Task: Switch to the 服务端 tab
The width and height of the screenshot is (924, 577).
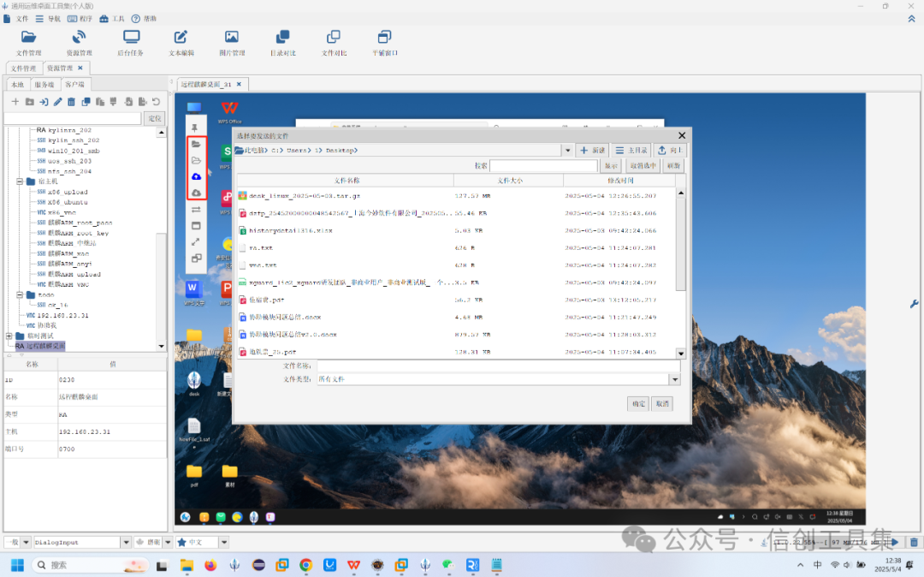Action: tap(44, 84)
